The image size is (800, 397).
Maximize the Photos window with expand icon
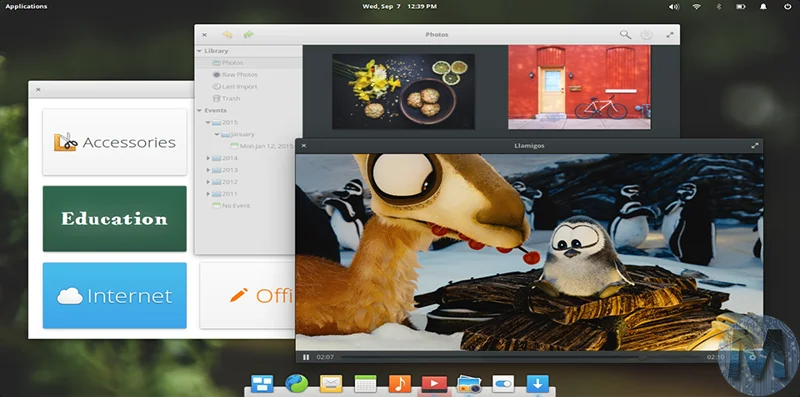670,35
